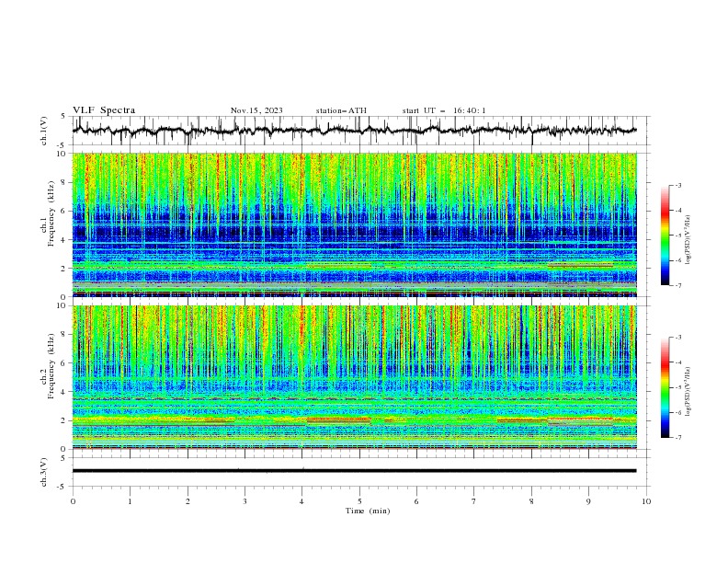Image resolution: width=728 pixels, height=563 pixels.
Task: Click the "10" kHz tick of ch.2 spectrogram
Action: pos(63,305)
